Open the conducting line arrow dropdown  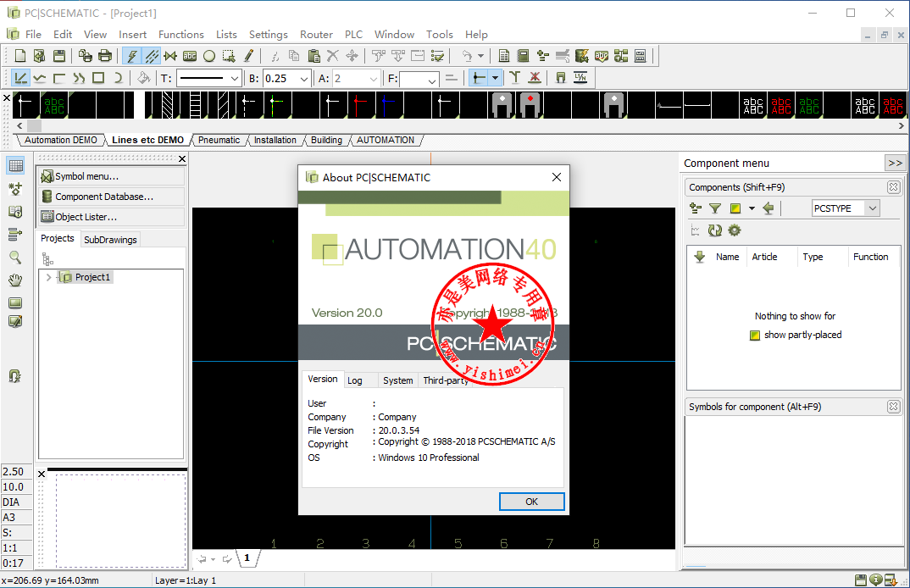click(495, 78)
